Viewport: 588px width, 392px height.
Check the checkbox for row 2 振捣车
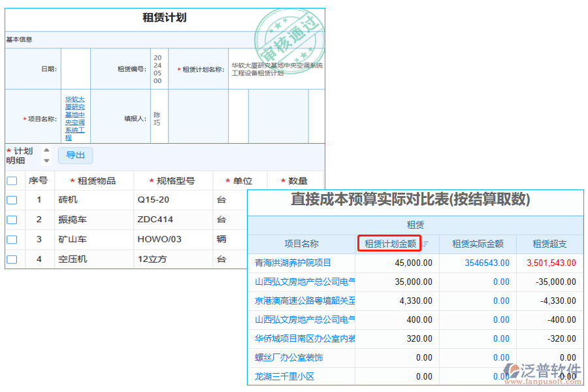coord(11,220)
